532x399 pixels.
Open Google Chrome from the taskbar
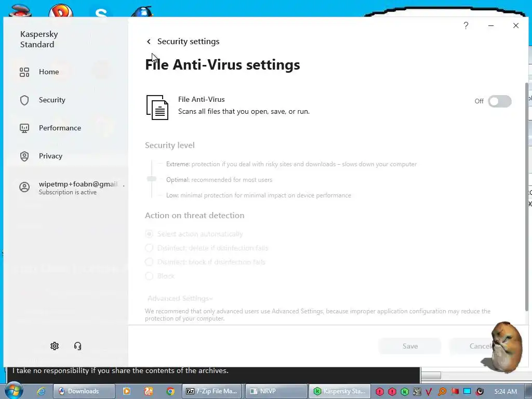[170, 391]
